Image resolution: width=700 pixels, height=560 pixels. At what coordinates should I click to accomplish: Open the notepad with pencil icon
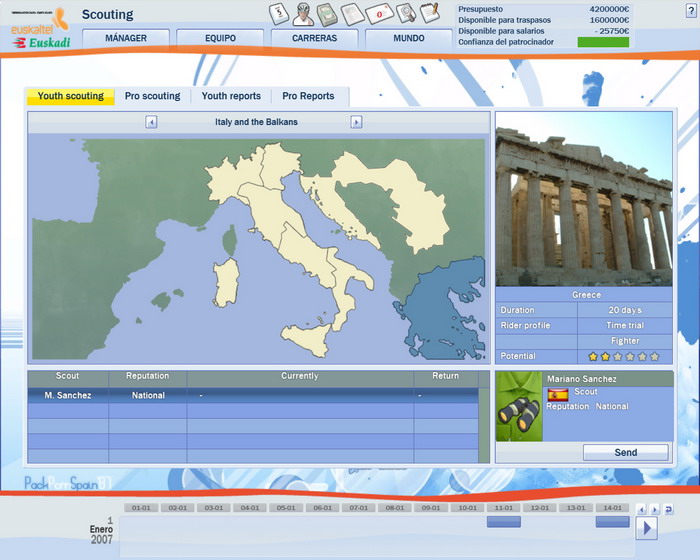click(430, 13)
